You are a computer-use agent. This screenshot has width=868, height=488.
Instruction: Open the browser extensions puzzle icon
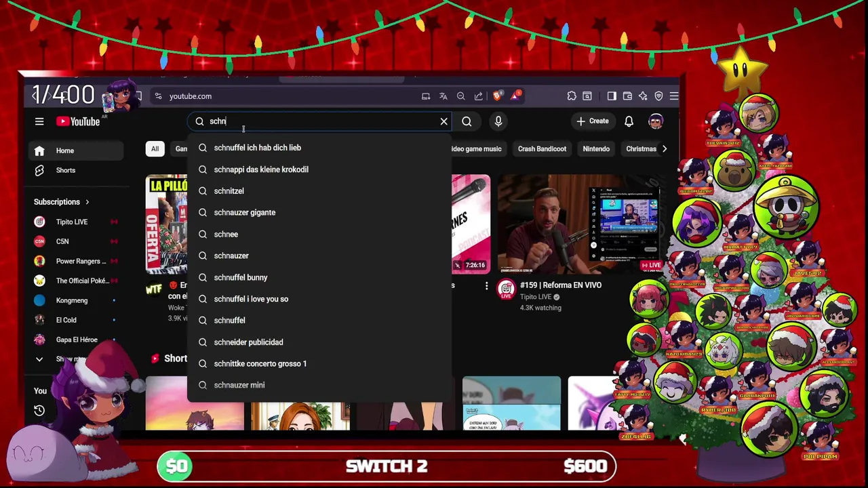click(x=572, y=96)
